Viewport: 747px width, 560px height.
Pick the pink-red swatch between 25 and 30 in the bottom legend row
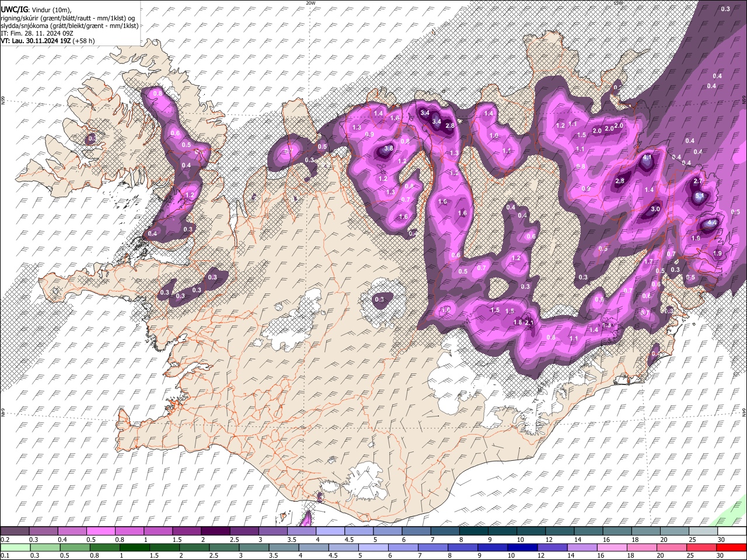[x=701, y=547]
